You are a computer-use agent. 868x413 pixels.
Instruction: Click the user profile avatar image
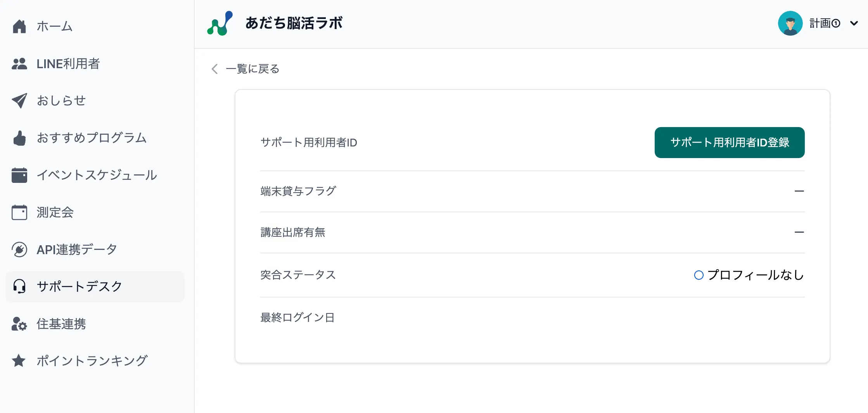[790, 23]
